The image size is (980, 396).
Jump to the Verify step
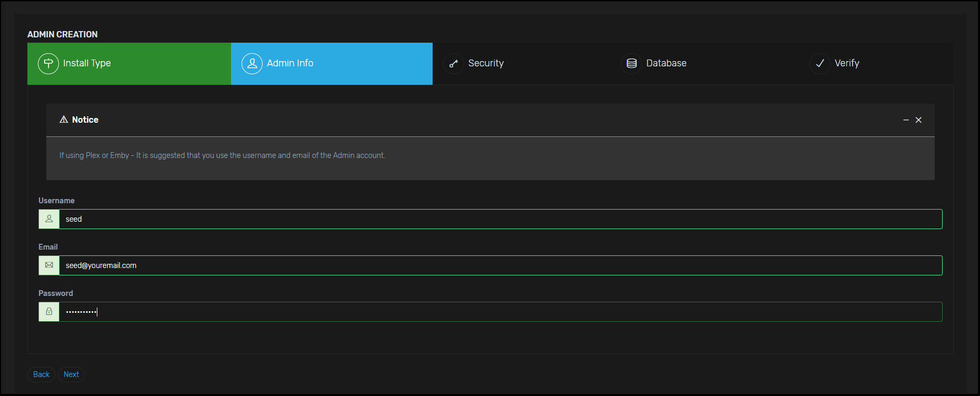pos(846,63)
